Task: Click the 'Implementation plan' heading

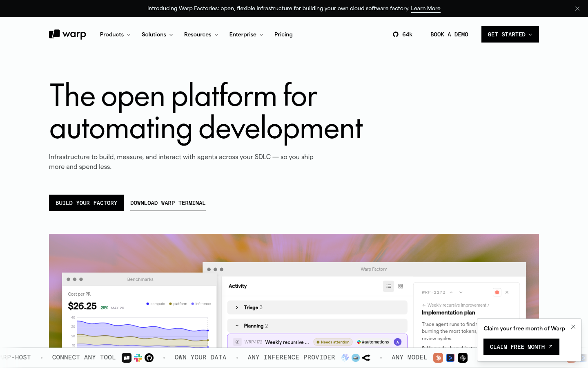Action: click(x=448, y=312)
